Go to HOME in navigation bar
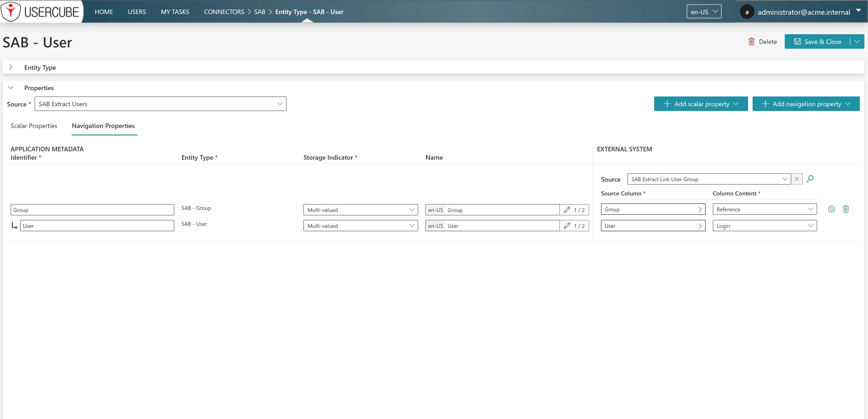Viewport: 868px width, 419px height. (x=104, y=12)
